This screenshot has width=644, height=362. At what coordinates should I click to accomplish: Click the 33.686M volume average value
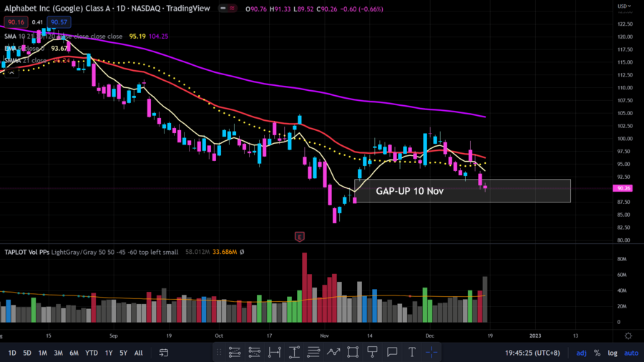pos(225,252)
